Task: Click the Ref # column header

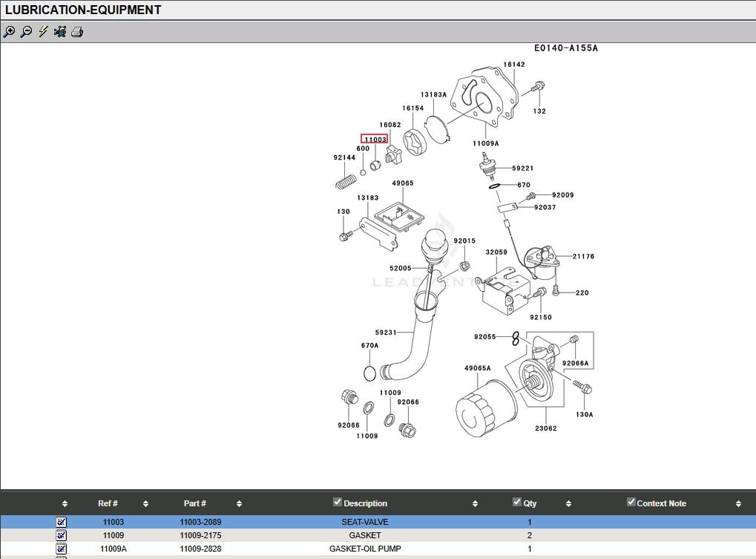Action: pyautogui.click(x=108, y=503)
